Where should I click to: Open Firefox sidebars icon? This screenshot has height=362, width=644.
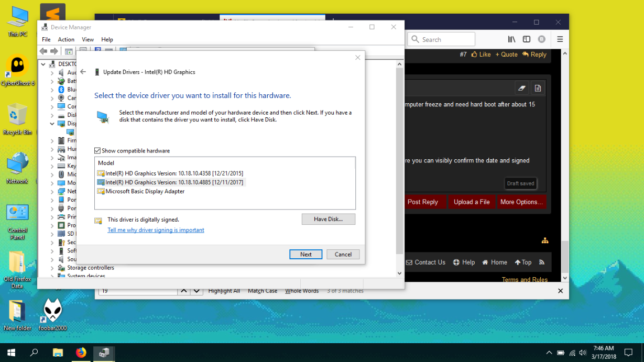tap(527, 39)
